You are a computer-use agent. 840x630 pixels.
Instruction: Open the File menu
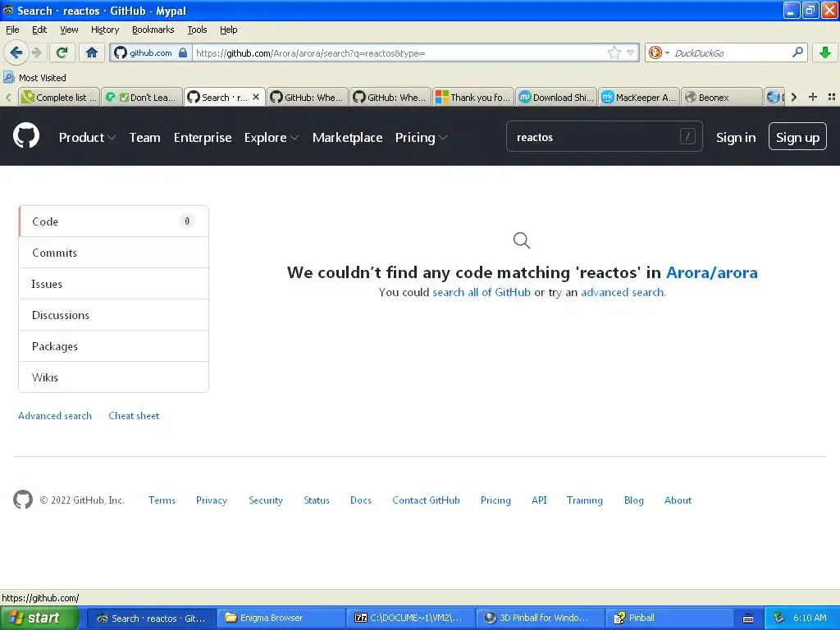[x=12, y=30]
